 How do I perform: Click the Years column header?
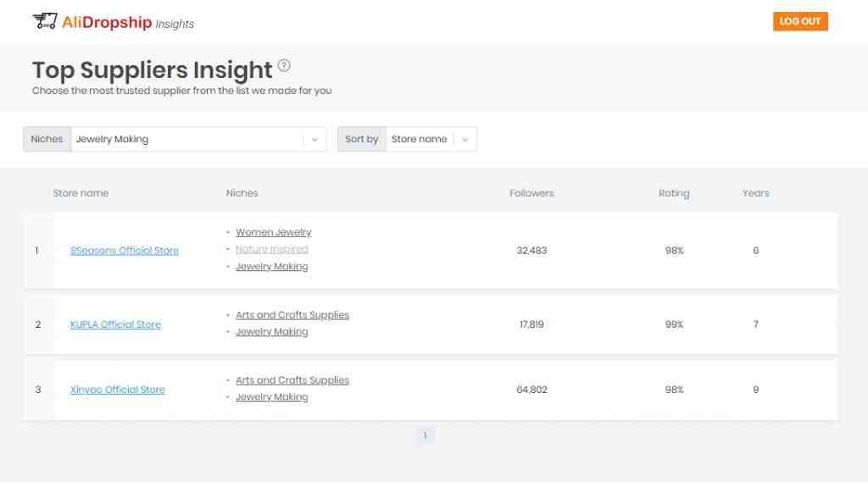[x=755, y=193]
